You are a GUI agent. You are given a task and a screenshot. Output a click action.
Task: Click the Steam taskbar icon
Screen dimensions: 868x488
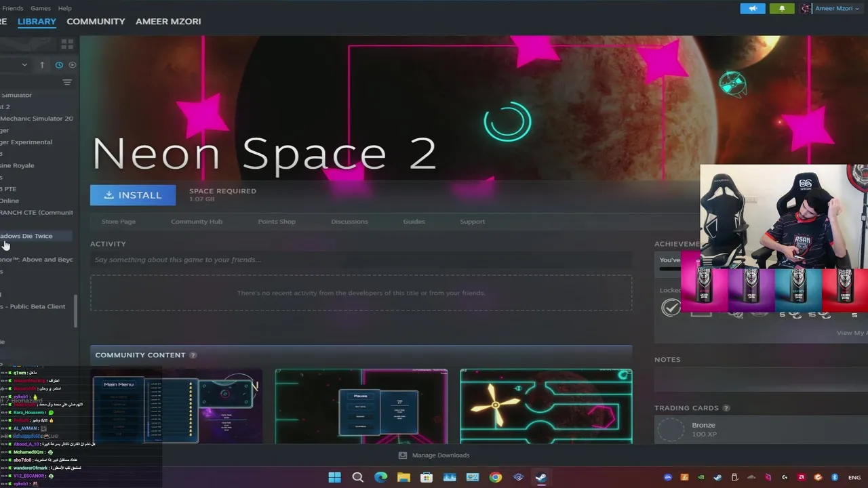tap(541, 477)
